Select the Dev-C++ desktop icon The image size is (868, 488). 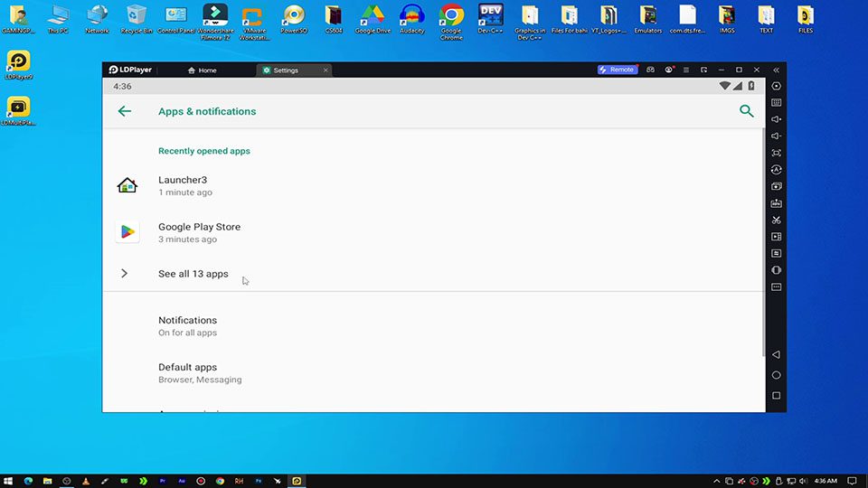(x=490, y=19)
